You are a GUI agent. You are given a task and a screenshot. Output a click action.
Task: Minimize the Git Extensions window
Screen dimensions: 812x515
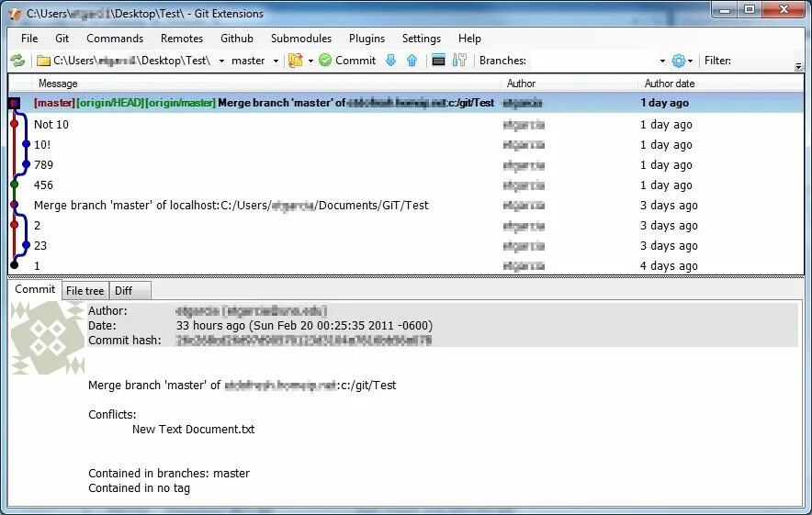[725, 9]
